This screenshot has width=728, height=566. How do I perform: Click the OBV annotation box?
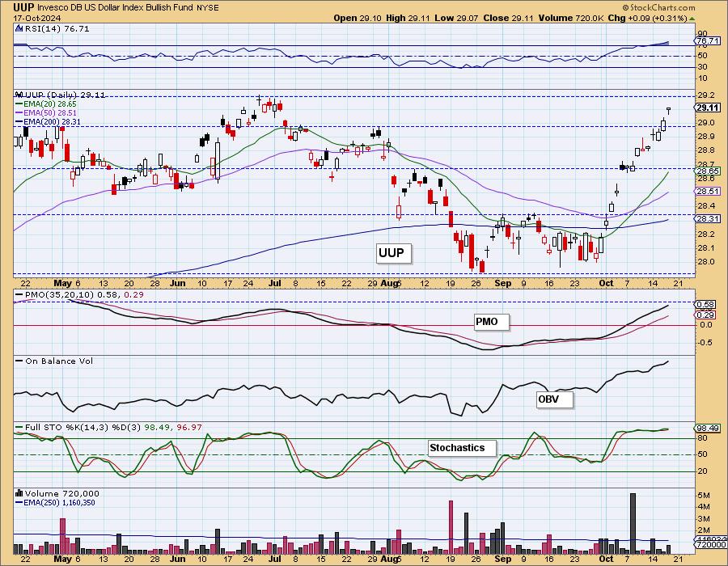pyautogui.click(x=554, y=399)
